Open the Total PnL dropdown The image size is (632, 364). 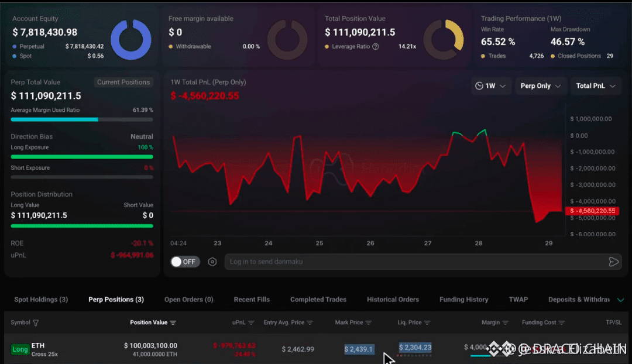point(596,86)
